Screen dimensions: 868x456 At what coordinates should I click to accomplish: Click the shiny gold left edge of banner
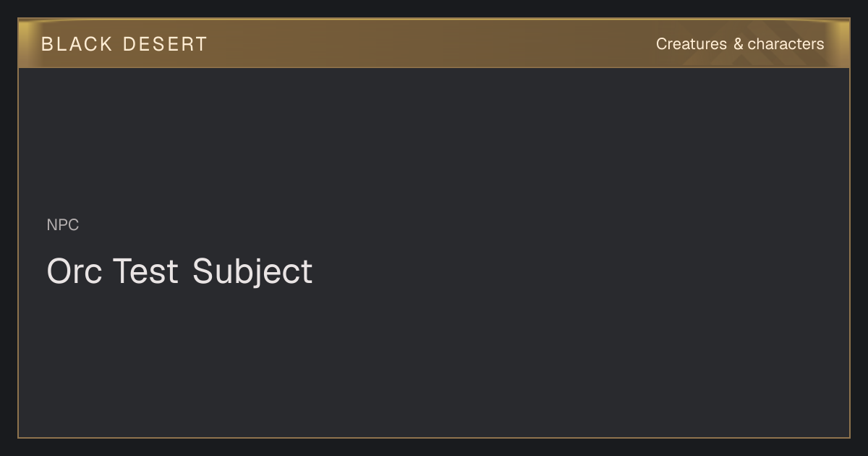26,43
